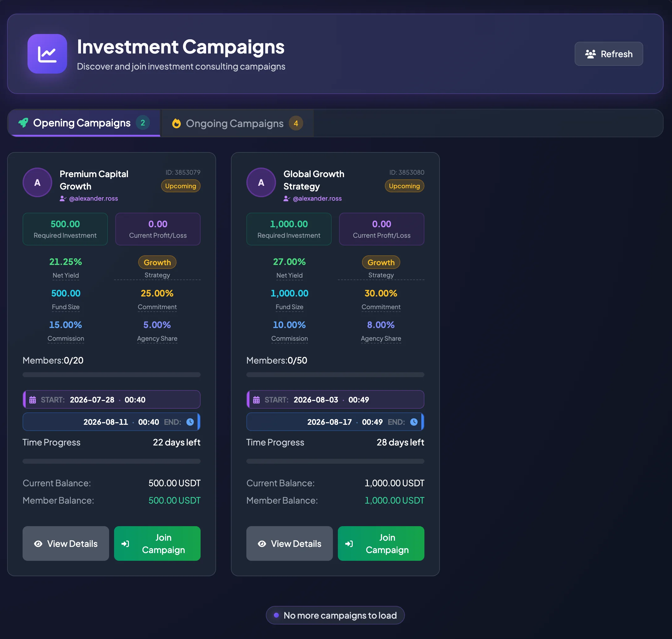Click sign-in arrow icon in Global Growth Join
This screenshot has width=672, height=639.
click(x=349, y=543)
